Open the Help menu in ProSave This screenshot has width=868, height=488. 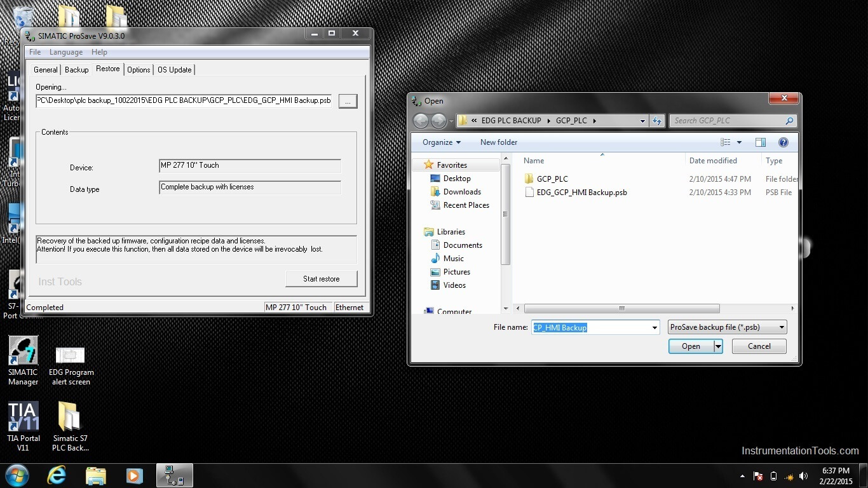pyautogui.click(x=99, y=52)
